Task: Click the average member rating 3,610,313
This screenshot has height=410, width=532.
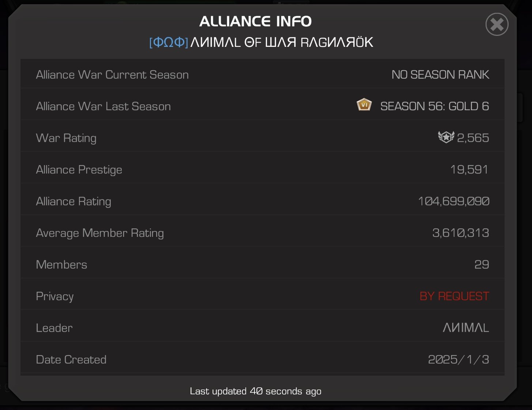Action: [461, 233]
